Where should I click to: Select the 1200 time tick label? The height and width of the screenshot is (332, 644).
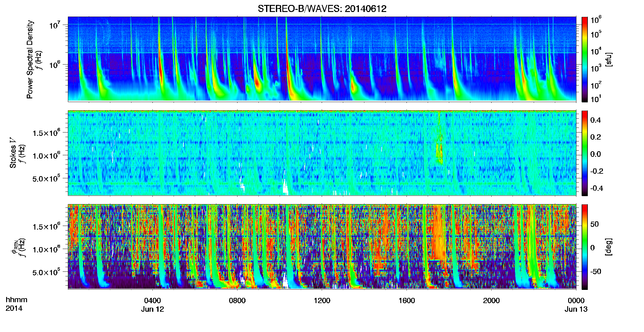(x=322, y=300)
